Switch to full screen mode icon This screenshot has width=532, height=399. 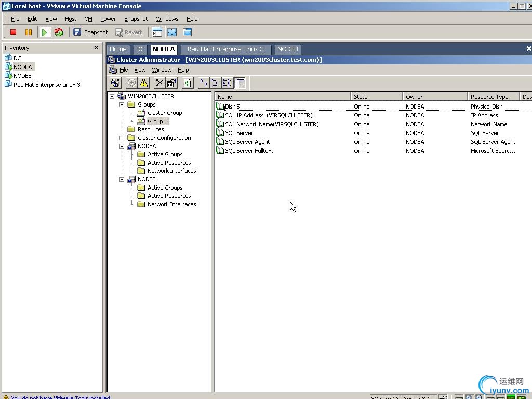point(172,32)
